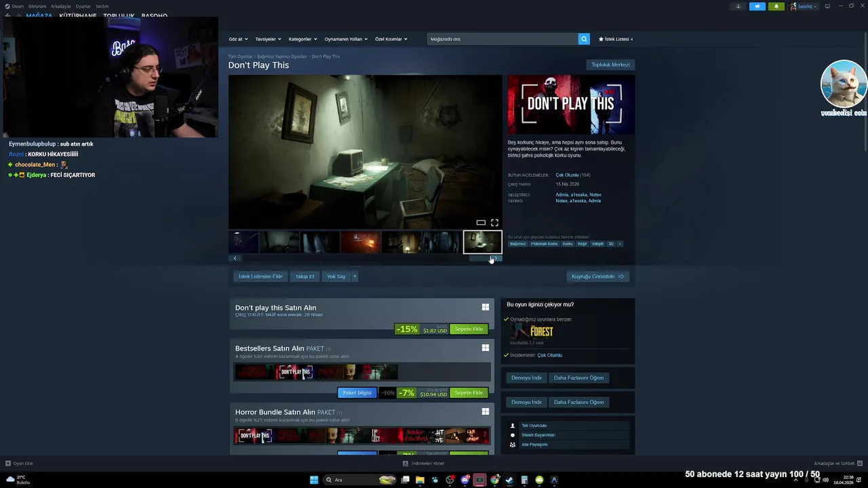Expand Kategoriler dropdown
Image resolution: width=868 pixels, height=488 pixels.
pos(302,39)
